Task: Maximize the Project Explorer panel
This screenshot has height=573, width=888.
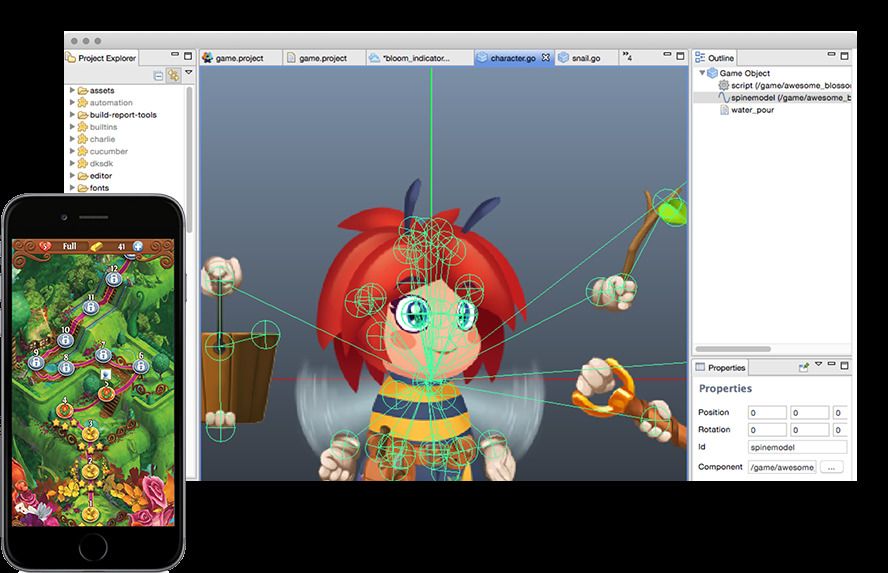Action: (187, 58)
